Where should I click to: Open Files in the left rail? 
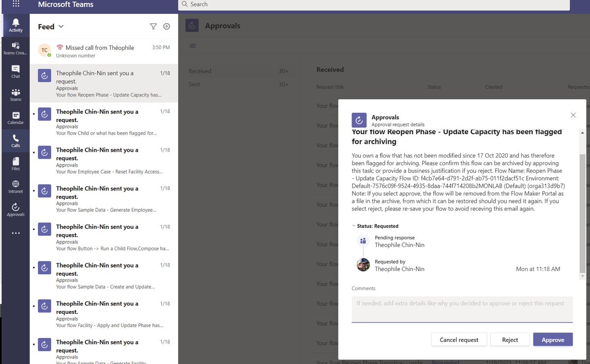(x=16, y=164)
